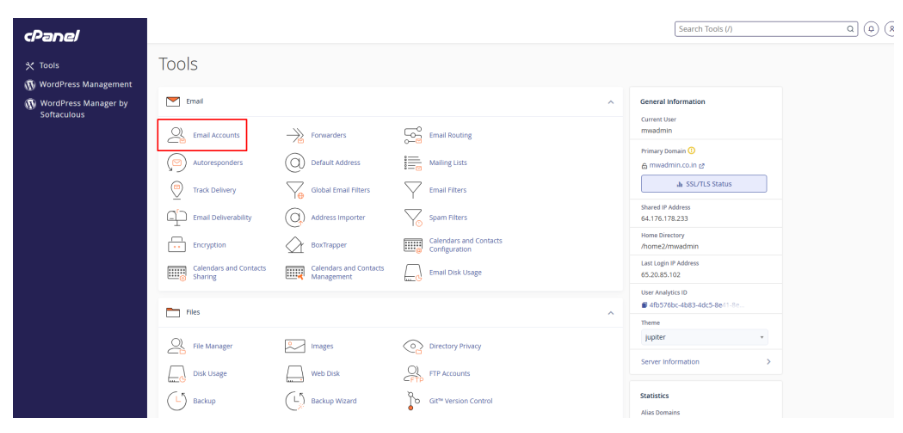The image size is (903, 433).
Task: Open the Spam Filters icon
Action: tap(413, 218)
